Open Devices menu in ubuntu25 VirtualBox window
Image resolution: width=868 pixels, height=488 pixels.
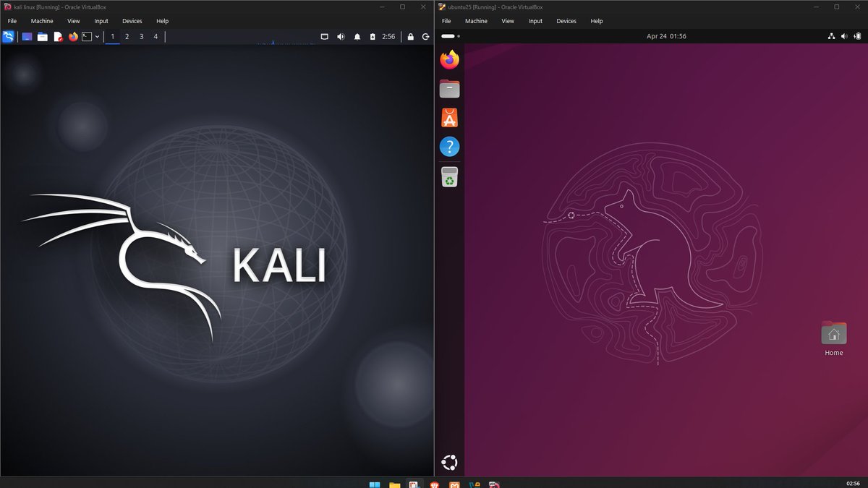click(566, 21)
